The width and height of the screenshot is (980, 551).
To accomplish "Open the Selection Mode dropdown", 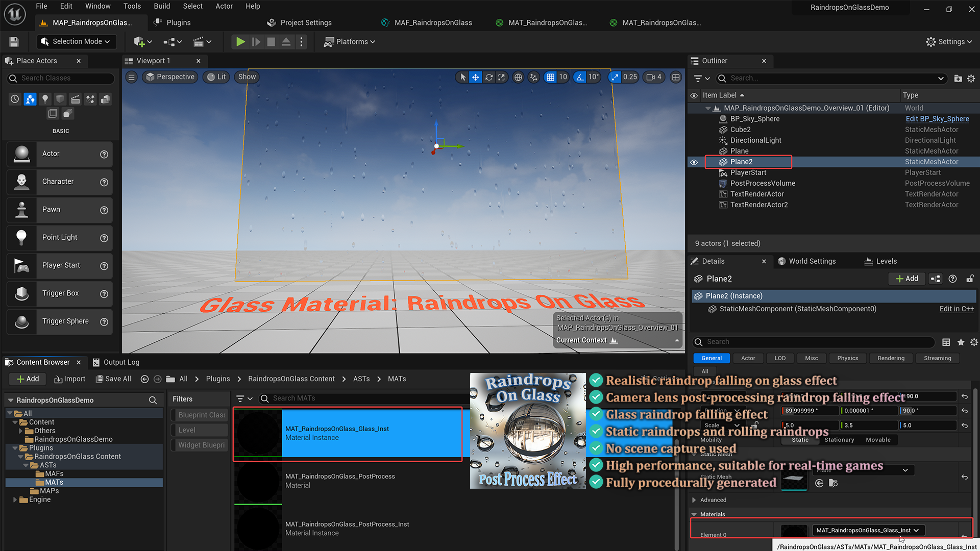I will [77, 42].
